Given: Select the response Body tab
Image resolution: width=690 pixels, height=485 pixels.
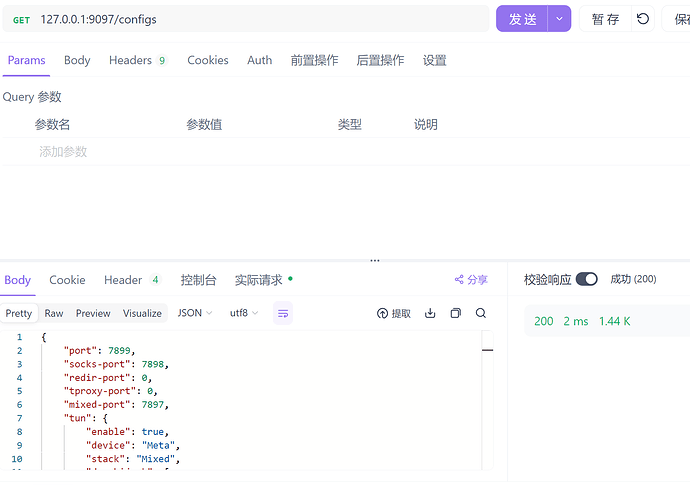Looking at the screenshot, I should [18, 280].
